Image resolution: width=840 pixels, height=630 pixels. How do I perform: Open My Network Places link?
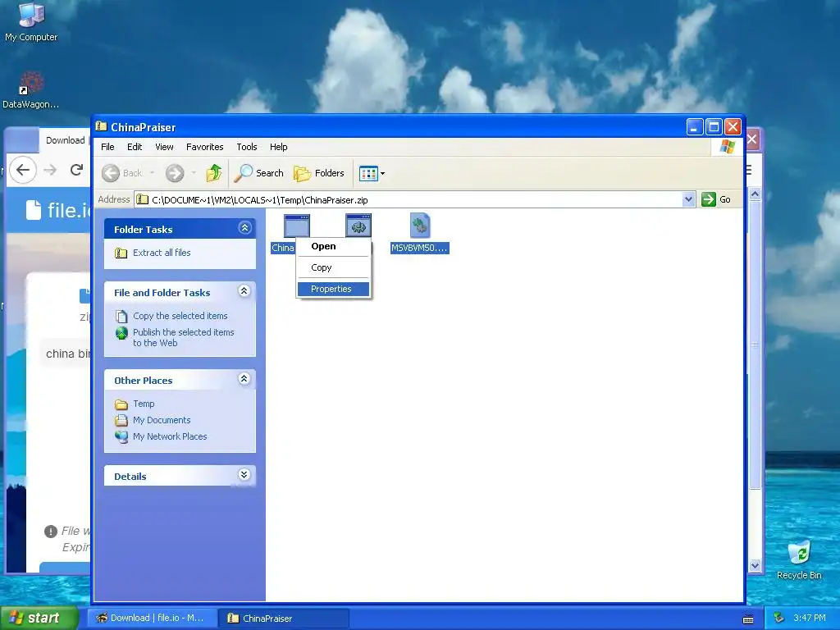pos(170,436)
